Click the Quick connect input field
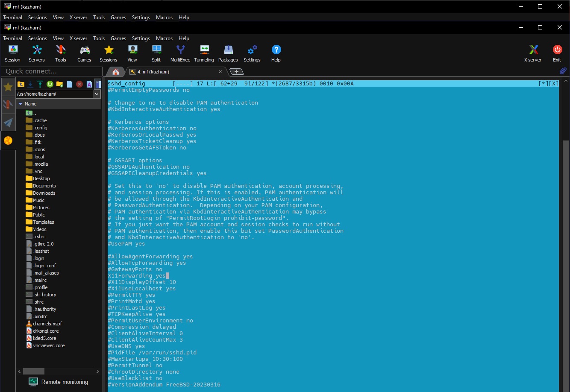This screenshot has height=392, width=570. 52,71
